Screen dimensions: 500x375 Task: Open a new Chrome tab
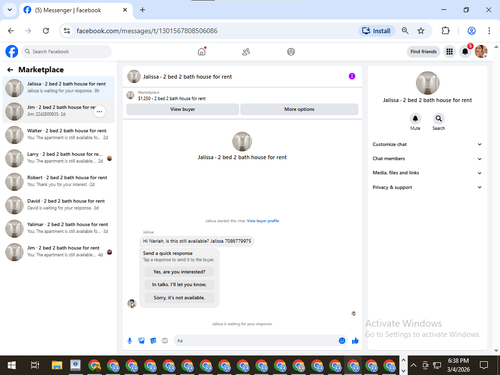click(x=142, y=10)
